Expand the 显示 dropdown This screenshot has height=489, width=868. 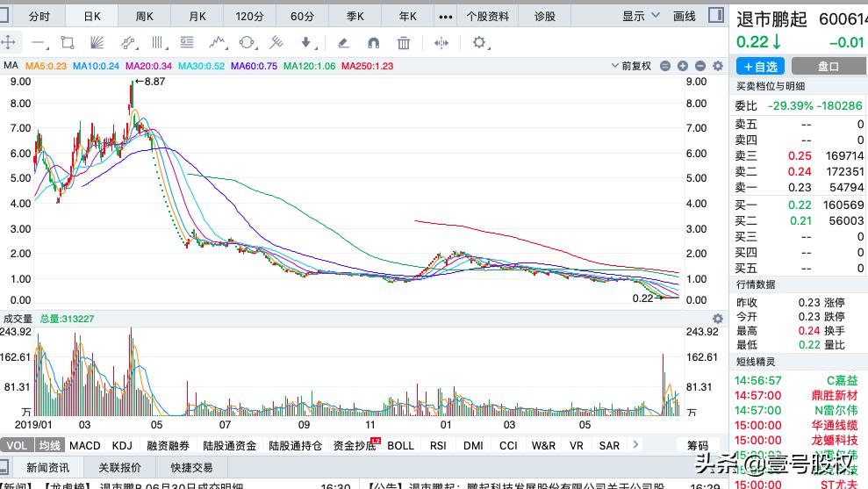coord(641,16)
